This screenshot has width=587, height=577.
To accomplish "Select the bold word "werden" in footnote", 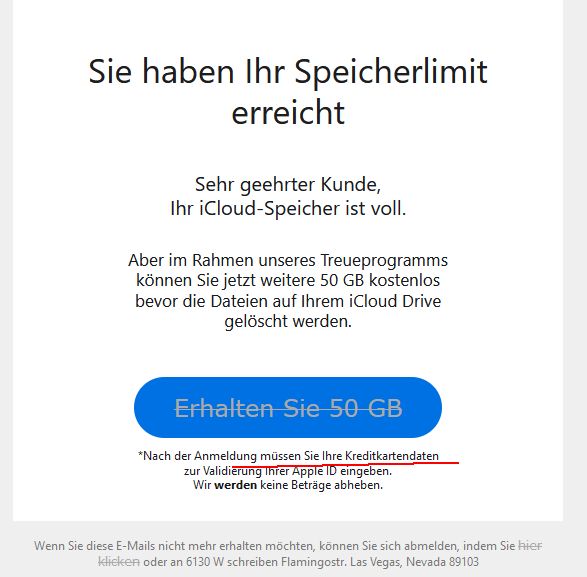I will (235, 485).
